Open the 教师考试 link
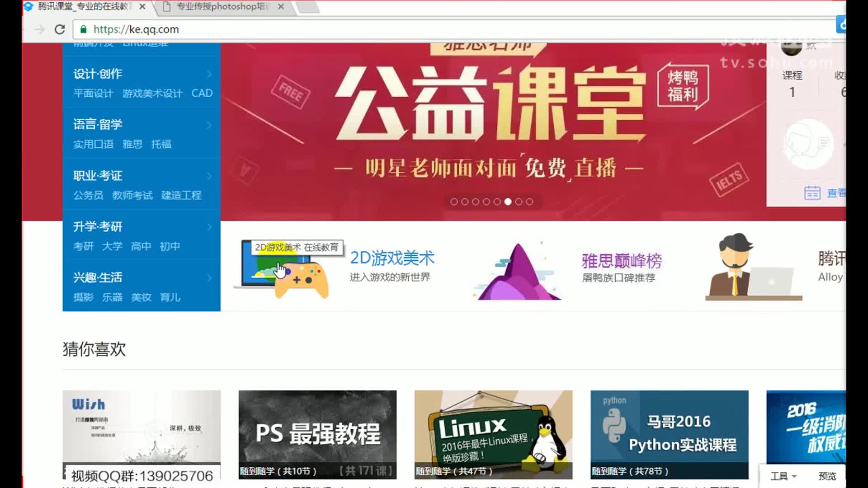The width and height of the screenshot is (868, 488). (132, 196)
